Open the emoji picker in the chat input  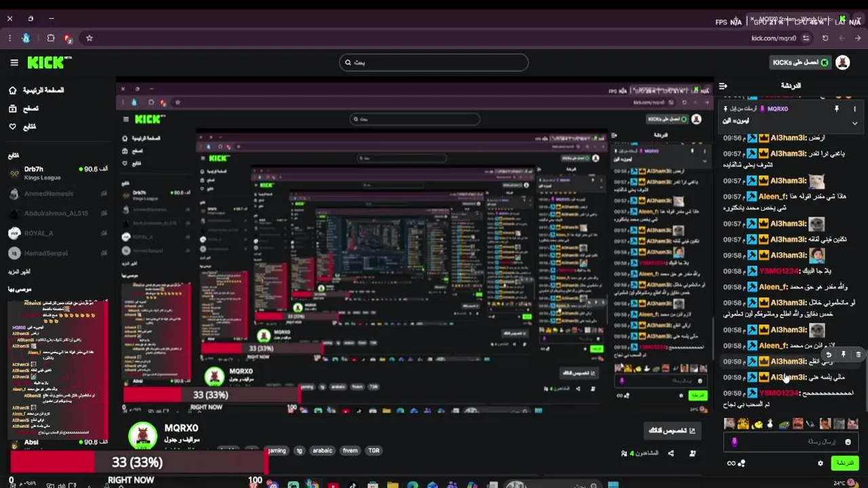tap(848, 442)
